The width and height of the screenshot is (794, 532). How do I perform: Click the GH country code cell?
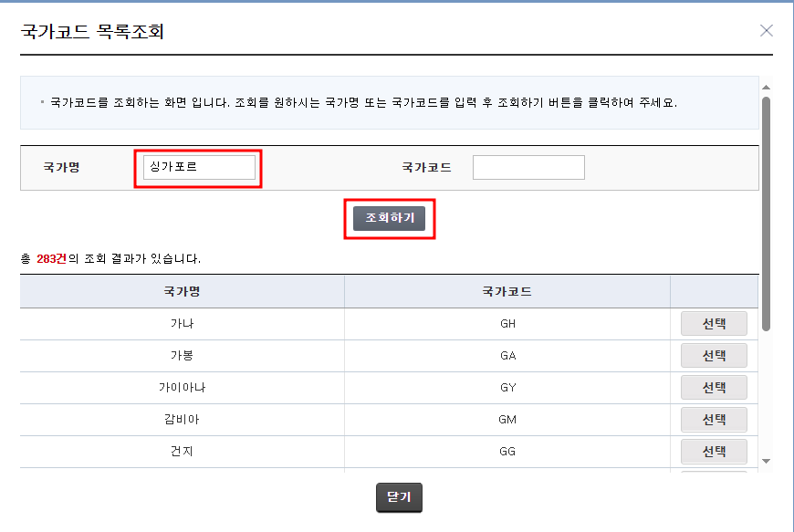[x=505, y=323]
